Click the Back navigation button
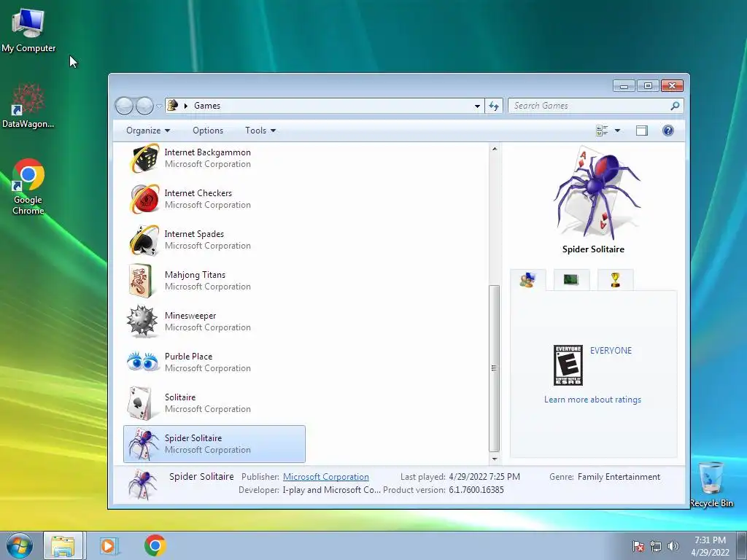Viewport: 747px width, 560px height. (124, 106)
